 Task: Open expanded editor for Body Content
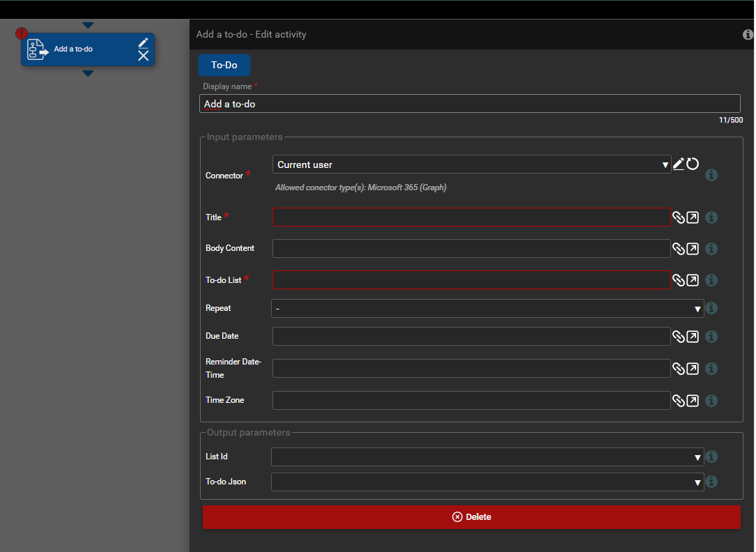(693, 249)
